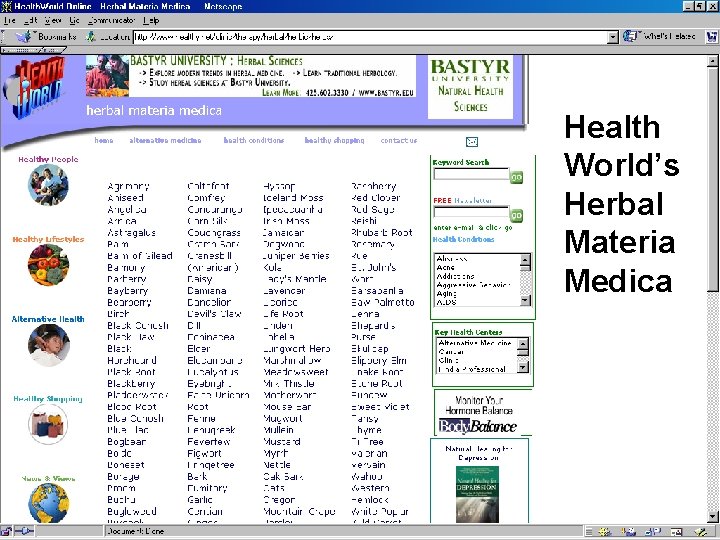Open the News & Views globe image
720x540 pixels.
pyautogui.click(x=48, y=503)
